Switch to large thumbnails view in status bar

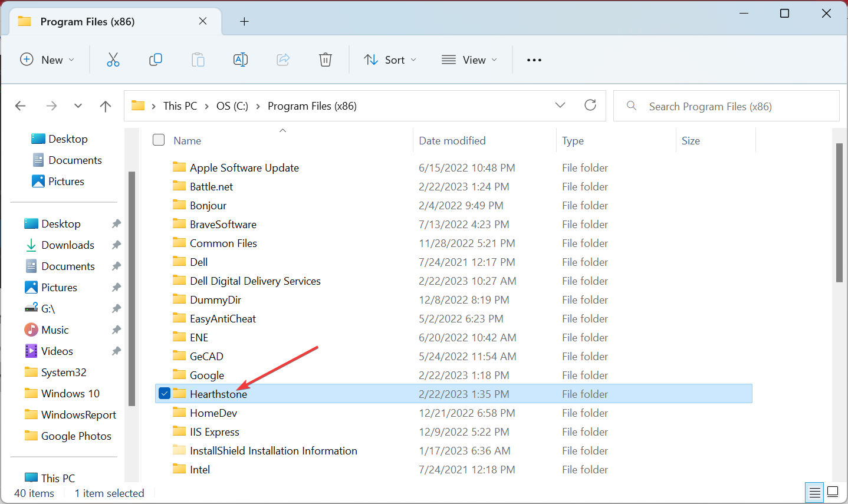click(833, 492)
